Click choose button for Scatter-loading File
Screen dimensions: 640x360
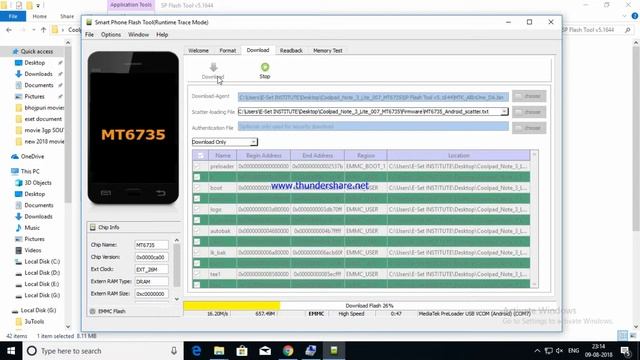pyautogui.click(x=529, y=112)
